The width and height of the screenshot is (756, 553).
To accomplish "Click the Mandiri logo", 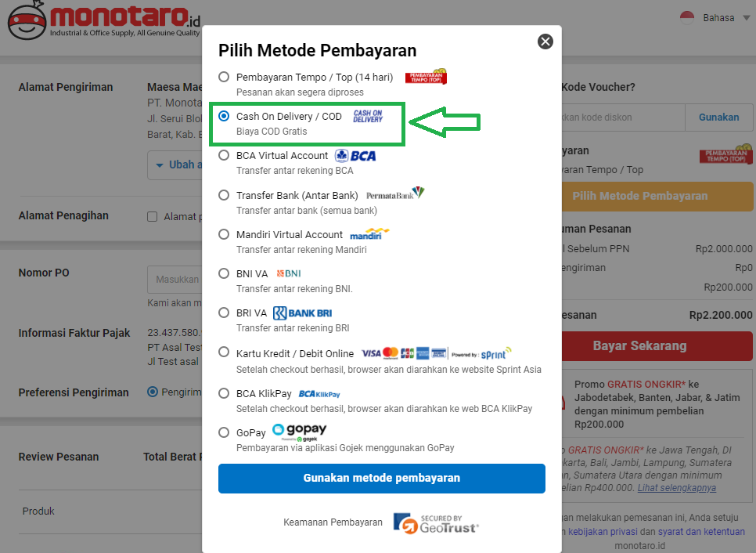I will (369, 234).
